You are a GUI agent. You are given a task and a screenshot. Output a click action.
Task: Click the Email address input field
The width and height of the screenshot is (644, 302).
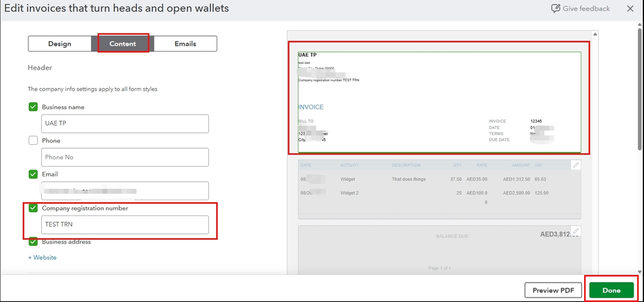(125, 191)
